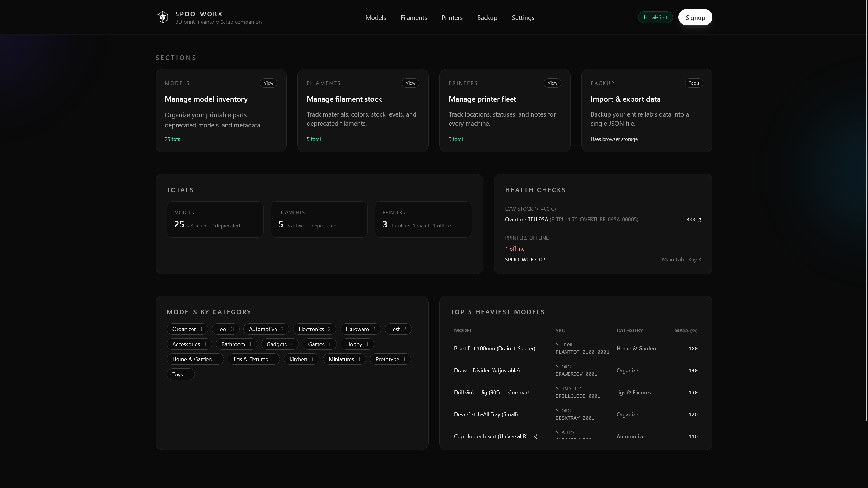
Task: Open the Manage filament stock card
Action: [x=363, y=111]
